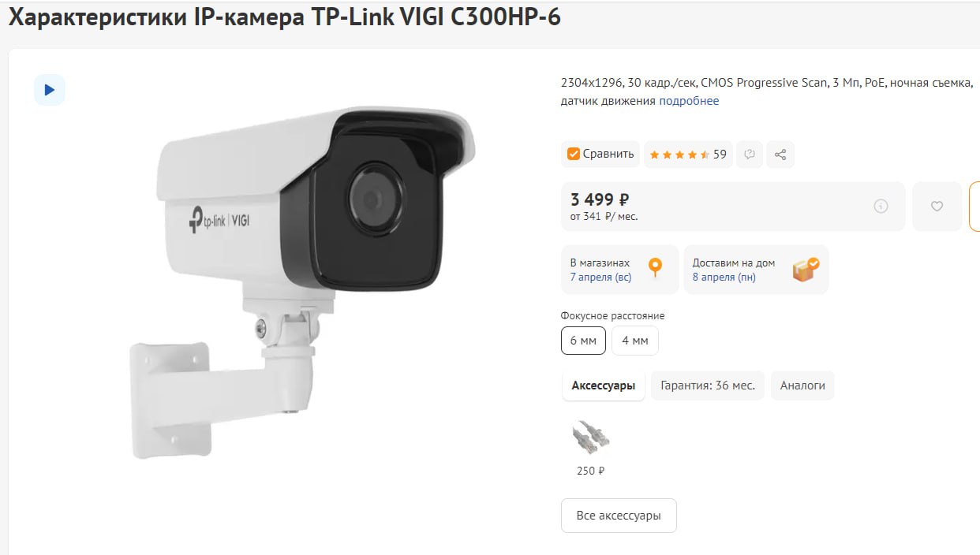Screen dimensions: 980x555
Task: Add camera to favorites heart icon
Action: (x=937, y=207)
